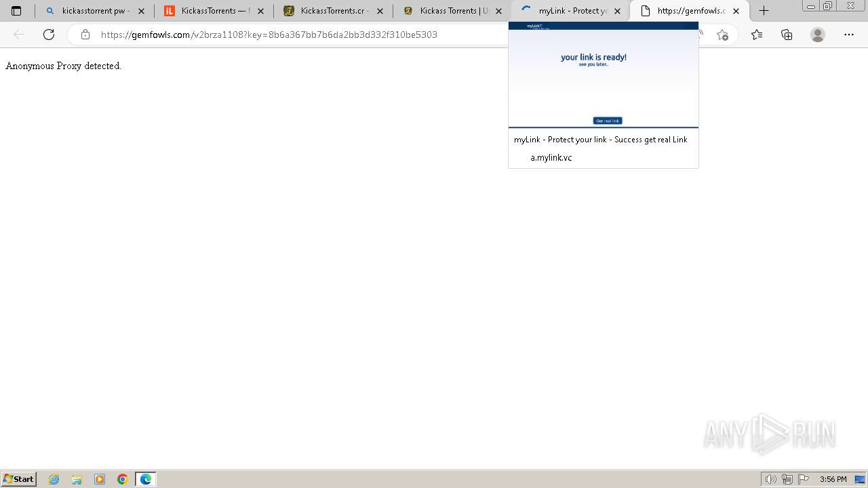Restore down the Edge window
Screen dimensions: 868x488
pyautogui.click(x=828, y=6)
